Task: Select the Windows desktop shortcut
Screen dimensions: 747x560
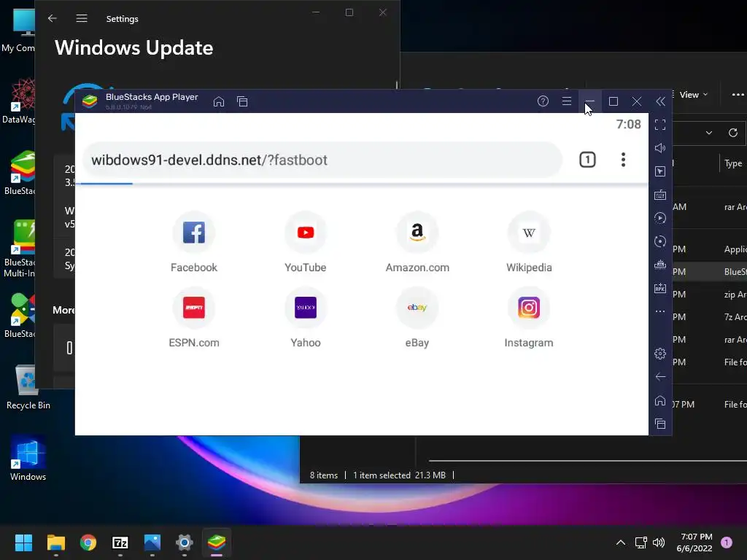Action: (x=28, y=459)
